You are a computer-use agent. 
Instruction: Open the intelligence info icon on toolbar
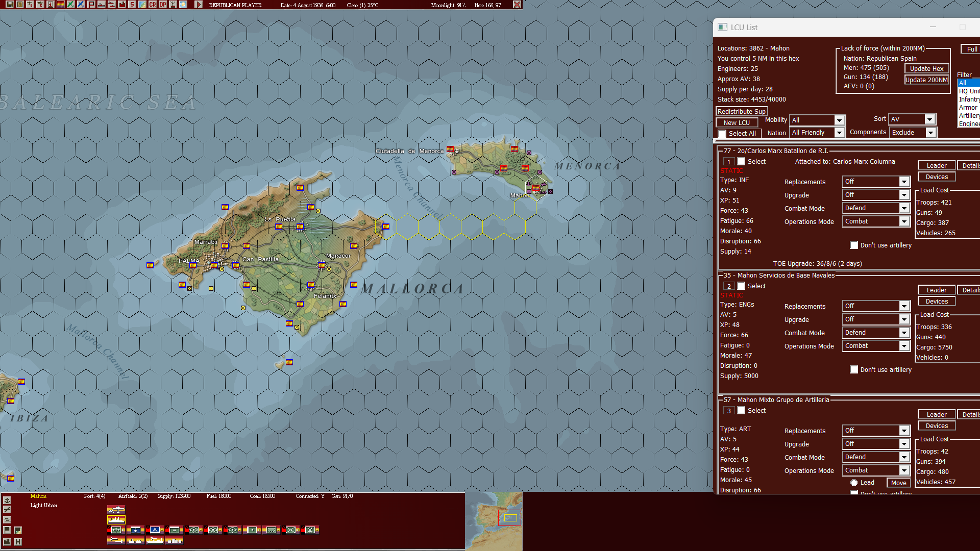(x=50, y=5)
